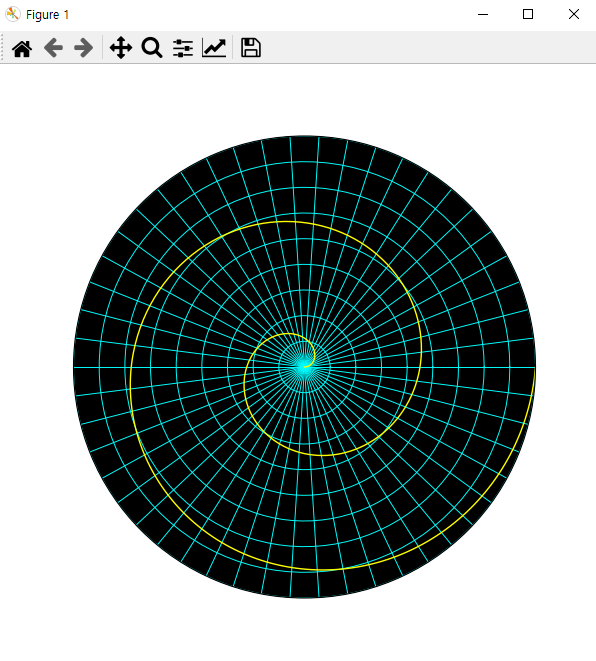The width and height of the screenshot is (596, 661).
Task: Go back to the previous view
Action: click(x=54, y=48)
